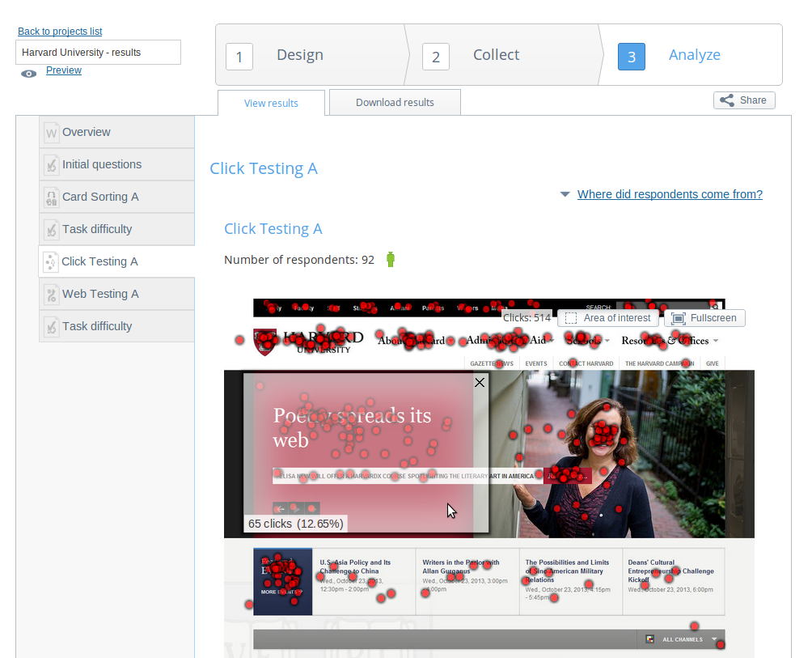This screenshot has width=812, height=658.
Task: Open the All Channels dropdown
Action: point(714,639)
